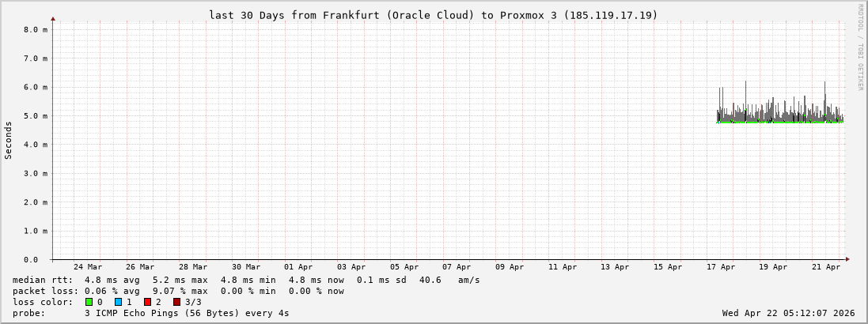Select the 17 Apr date marker
Viewport: 868px width, 324px height.
[721, 267]
